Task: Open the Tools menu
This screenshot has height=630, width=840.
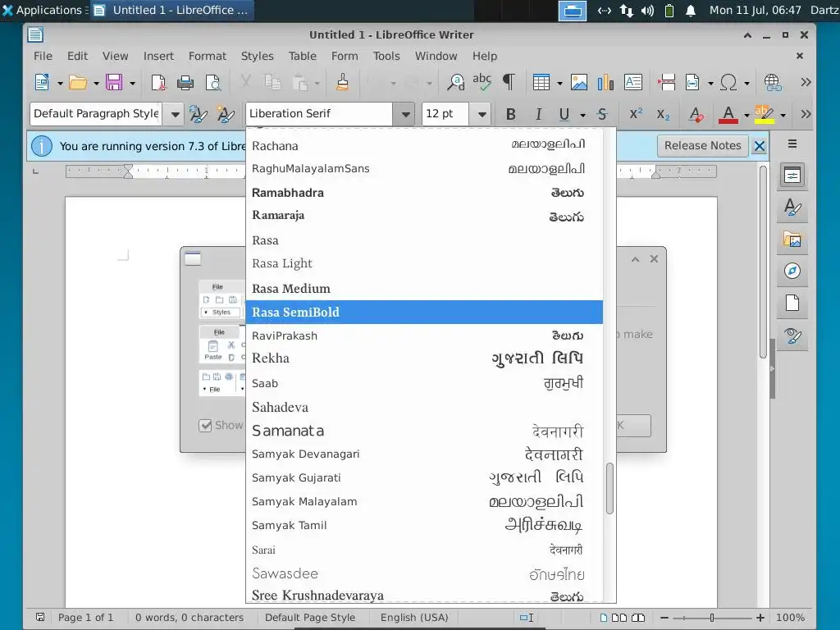Action: click(386, 56)
